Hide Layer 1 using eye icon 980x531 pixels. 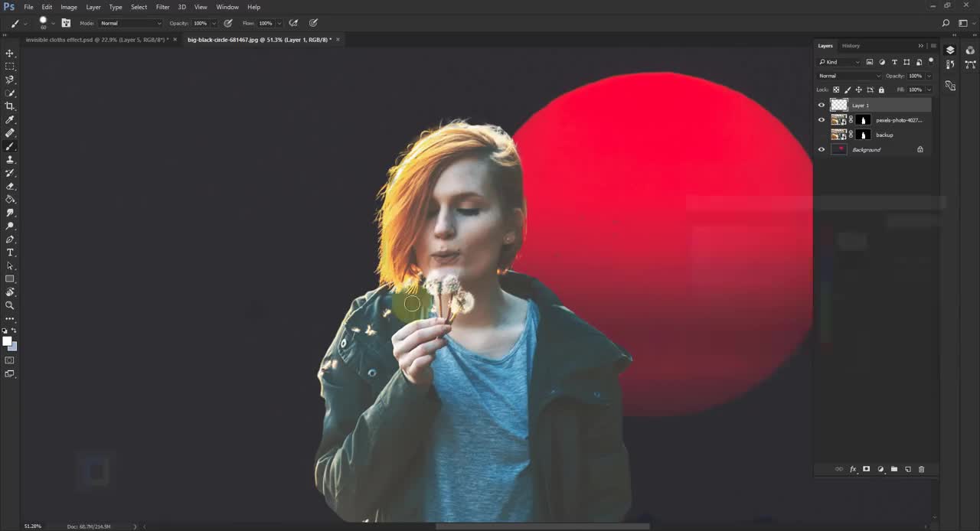[822, 106]
